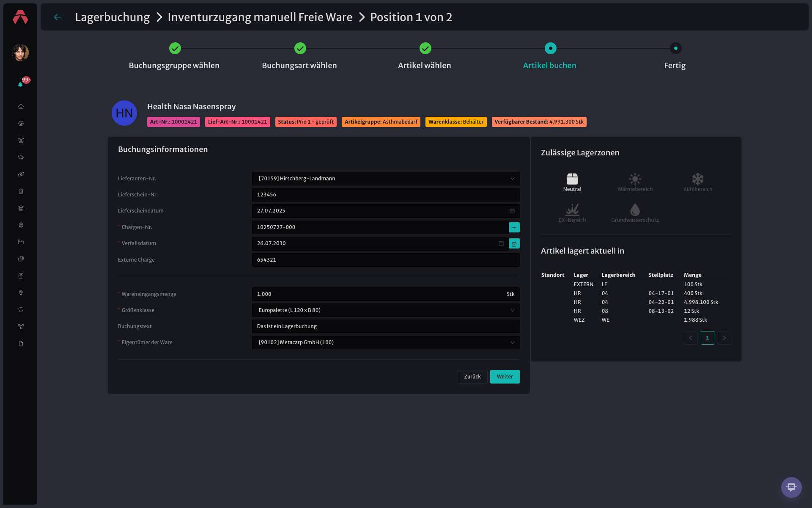Click the teal calendar button beside Verfallsdatum
Viewport: 812px width, 508px height.
(514, 243)
